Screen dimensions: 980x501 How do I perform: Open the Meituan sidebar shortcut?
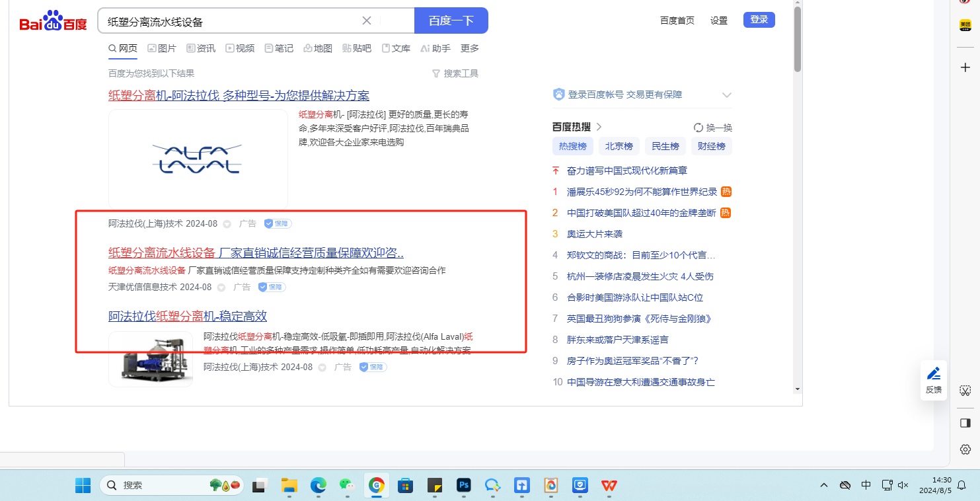point(965,26)
